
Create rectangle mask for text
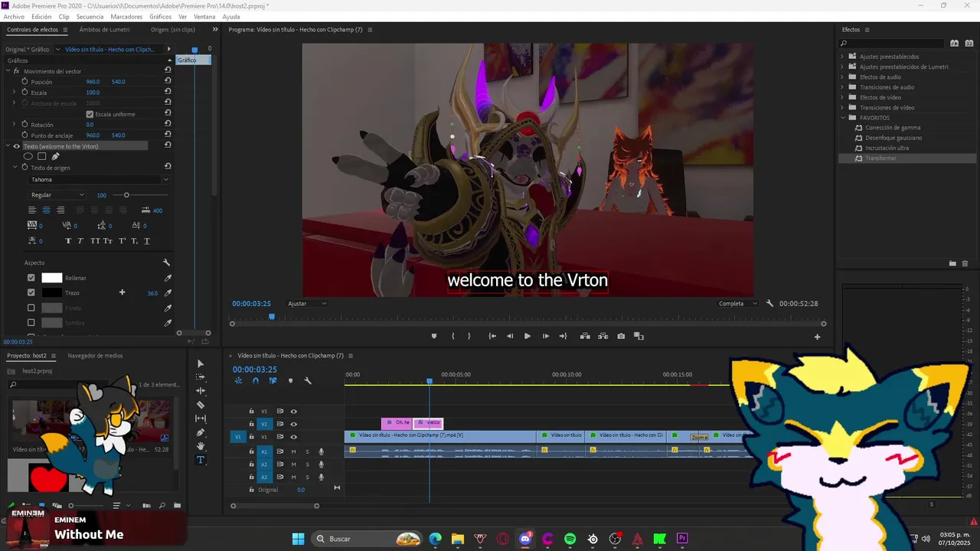click(x=42, y=156)
